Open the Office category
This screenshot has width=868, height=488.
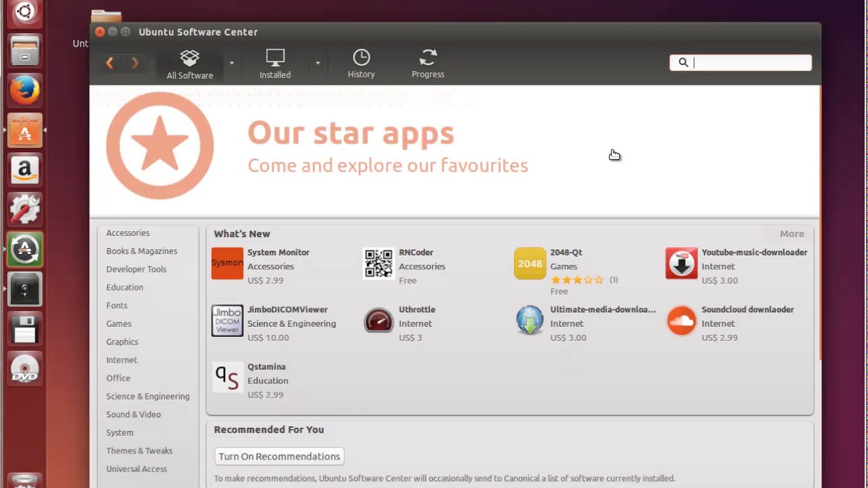pyautogui.click(x=118, y=378)
